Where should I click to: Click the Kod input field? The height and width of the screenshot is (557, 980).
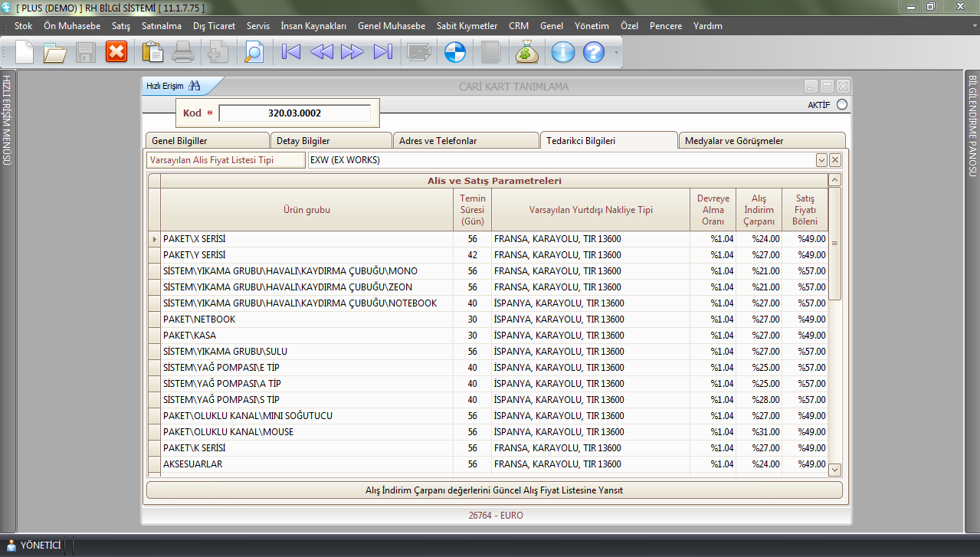pos(294,113)
